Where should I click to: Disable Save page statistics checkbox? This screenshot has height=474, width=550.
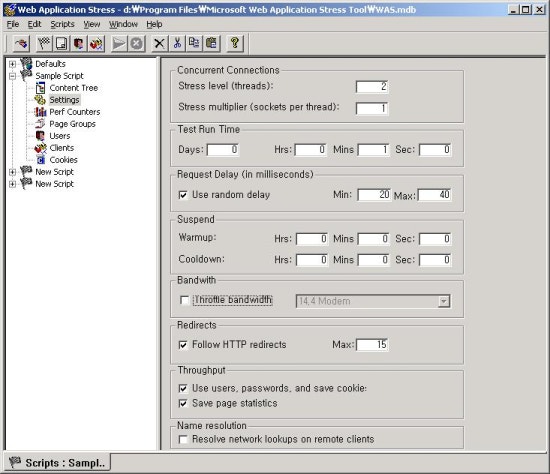point(183,403)
